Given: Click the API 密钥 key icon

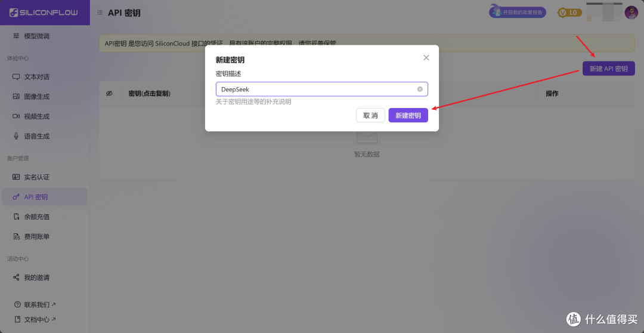Looking at the screenshot, I should click(x=17, y=197).
